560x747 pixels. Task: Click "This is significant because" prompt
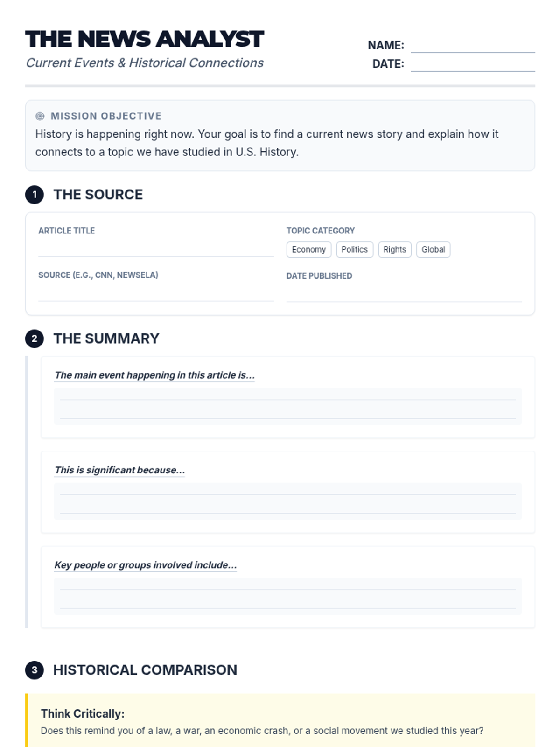[119, 470]
